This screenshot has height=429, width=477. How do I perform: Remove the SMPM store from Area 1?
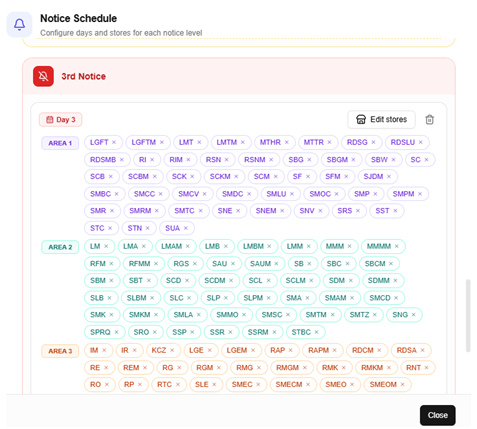click(x=420, y=194)
